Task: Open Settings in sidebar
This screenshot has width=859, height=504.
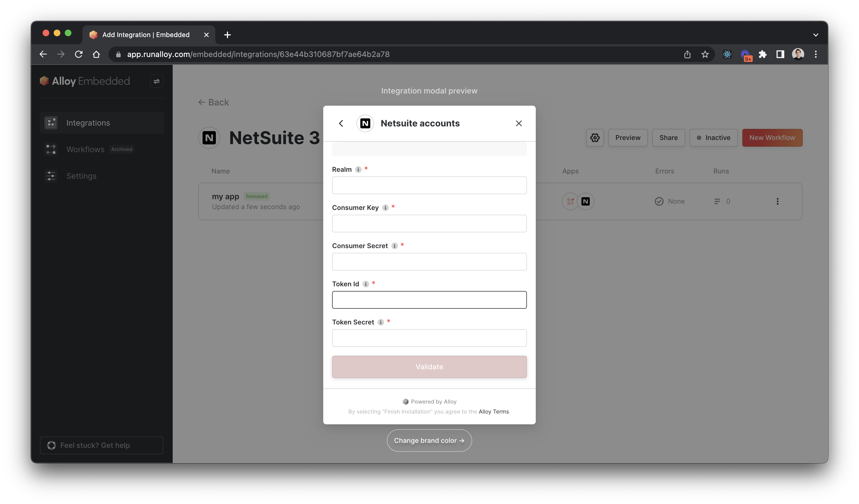Action: pos(81,176)
